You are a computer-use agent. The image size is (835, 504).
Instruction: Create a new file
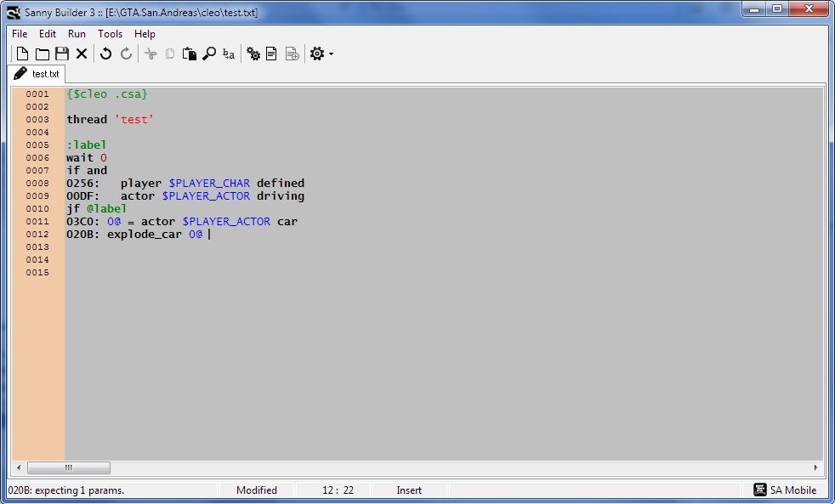(21, 54)
